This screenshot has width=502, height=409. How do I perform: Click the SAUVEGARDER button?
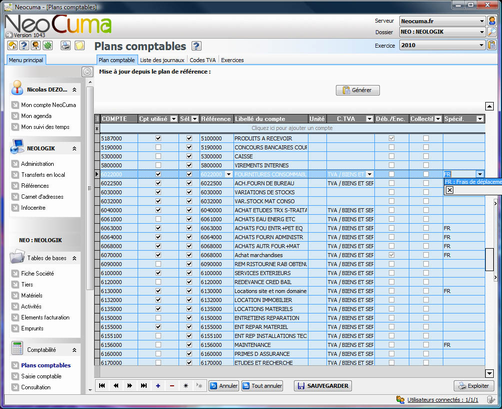[x=323, y=386]
